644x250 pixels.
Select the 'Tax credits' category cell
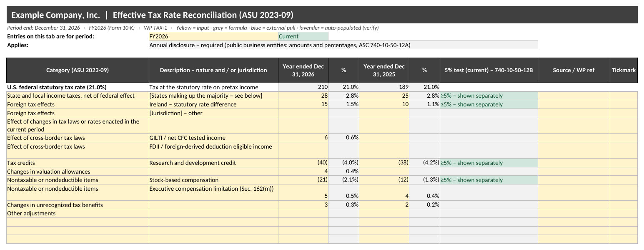click(78, 163)
